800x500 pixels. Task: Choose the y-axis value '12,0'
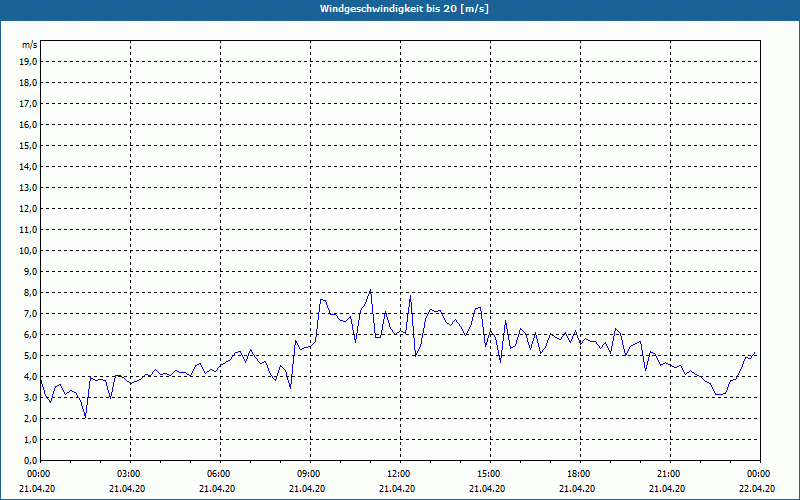click(x=29, y=209)
